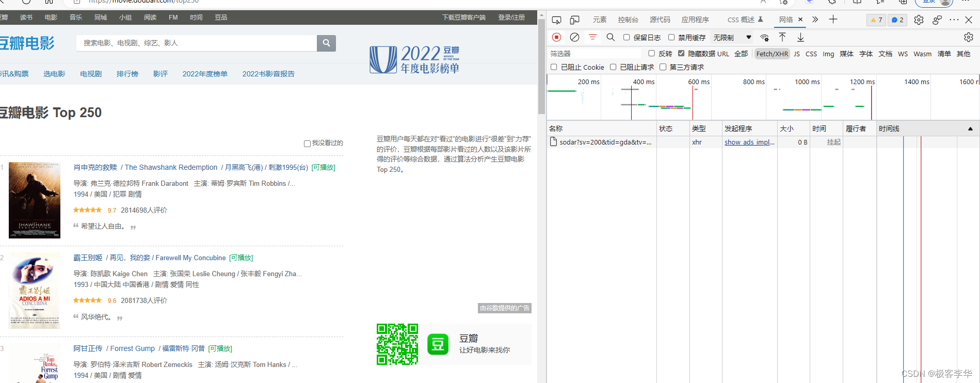Focus the 搜索电影、电视剧 search field
Screen dimensions: 980x383
pos(196,43)
